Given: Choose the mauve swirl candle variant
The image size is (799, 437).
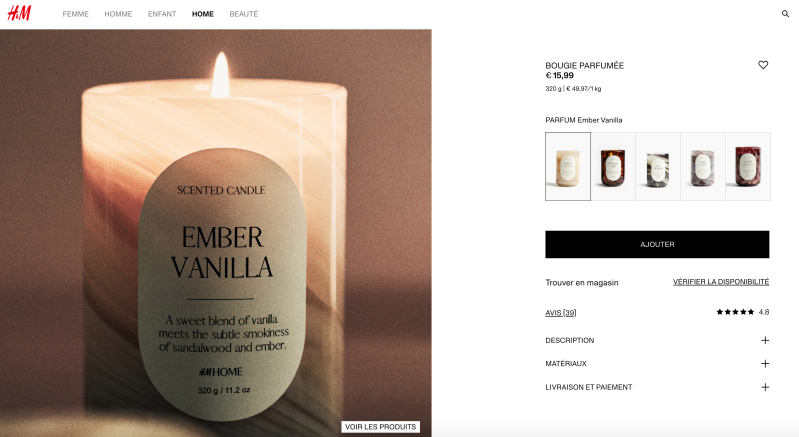Looking at the screenshot, I should pyautogui.click(x=703, y=167).
